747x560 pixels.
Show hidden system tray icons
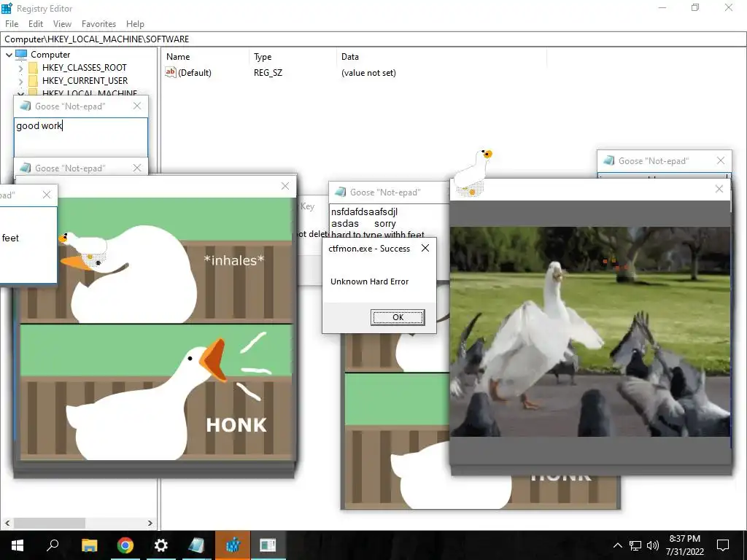click(617, 545)
